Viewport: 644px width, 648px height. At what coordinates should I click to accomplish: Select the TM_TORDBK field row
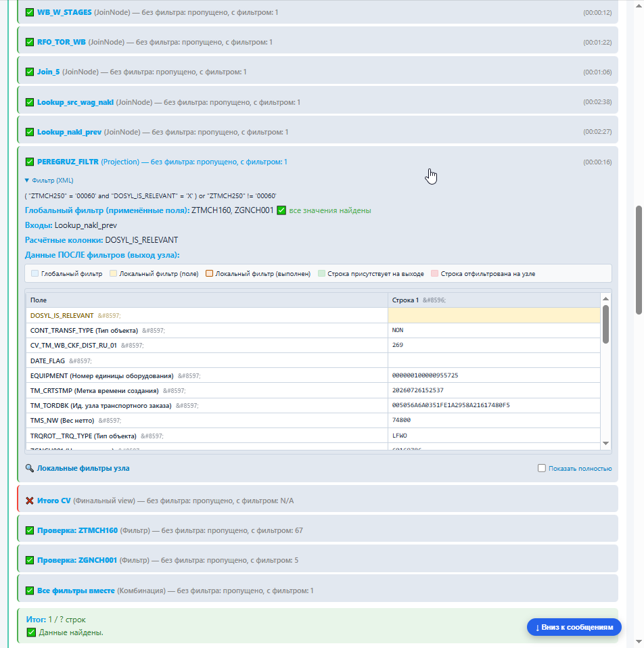[x=207, y=406]
